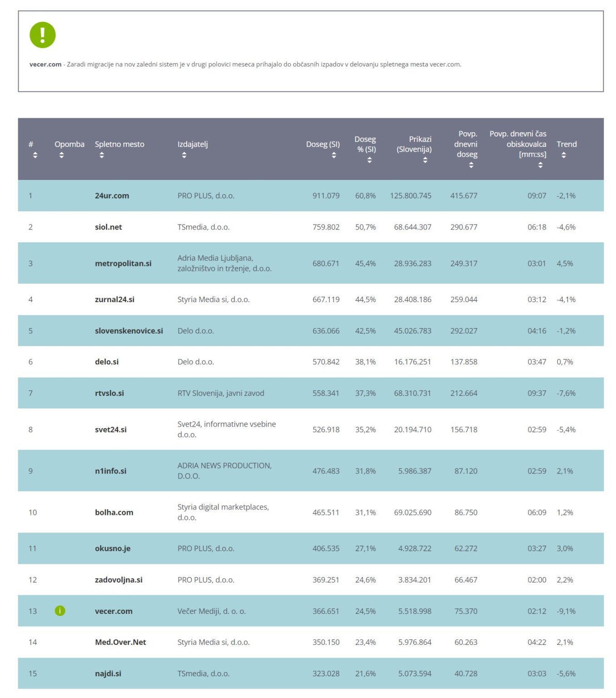
Task: Click the najdi.si website name
Action: point(108,674)
